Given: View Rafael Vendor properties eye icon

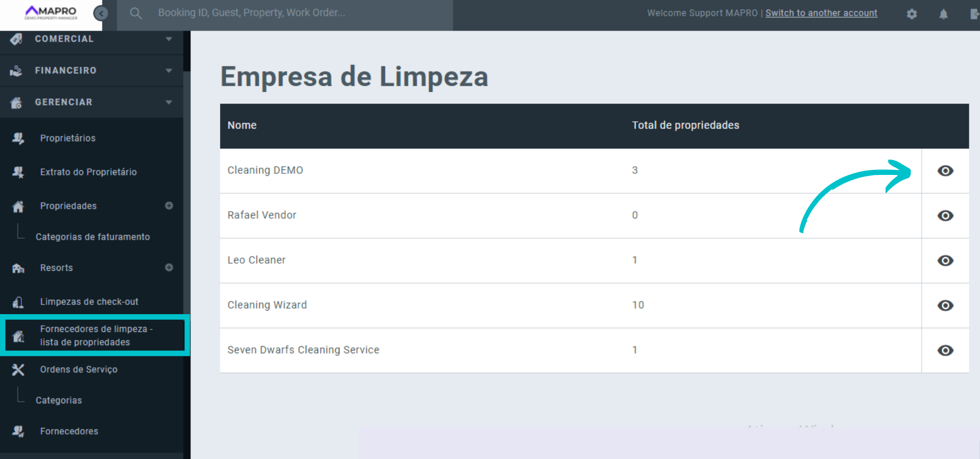Looking at the screenshot, I should (x=945, y=216).
